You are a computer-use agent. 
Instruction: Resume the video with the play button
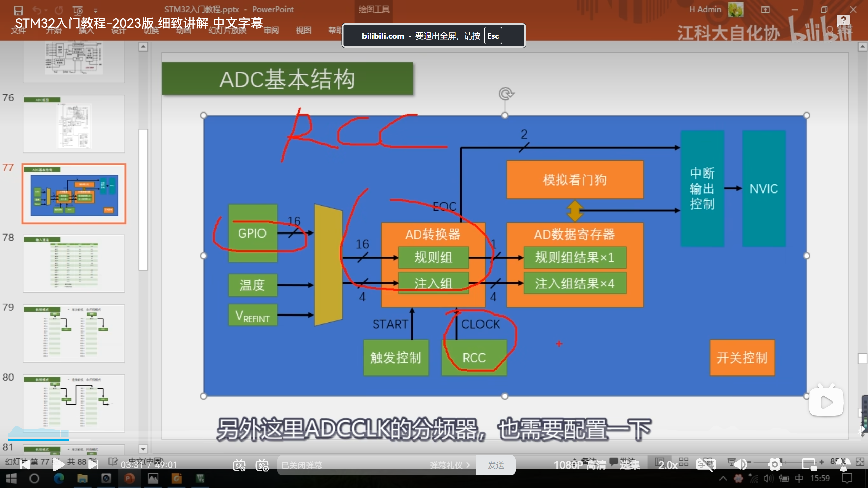(58, 465)
